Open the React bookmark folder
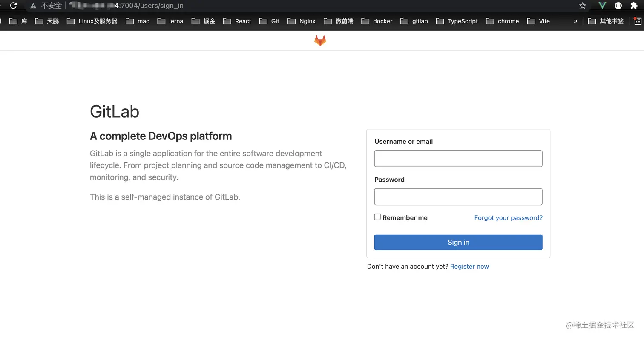 pos(237,21)
